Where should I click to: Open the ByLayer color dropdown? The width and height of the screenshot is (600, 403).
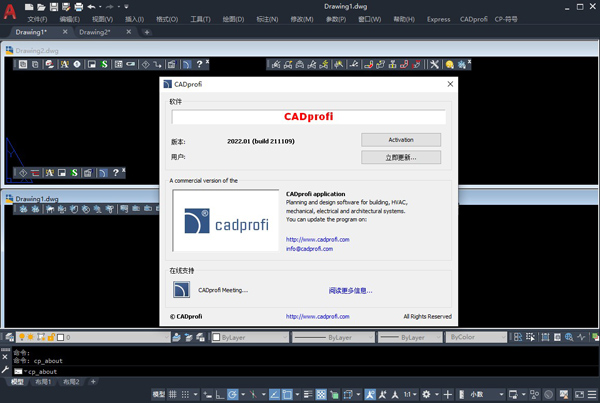pyautogui.click(x=285, y=337)
